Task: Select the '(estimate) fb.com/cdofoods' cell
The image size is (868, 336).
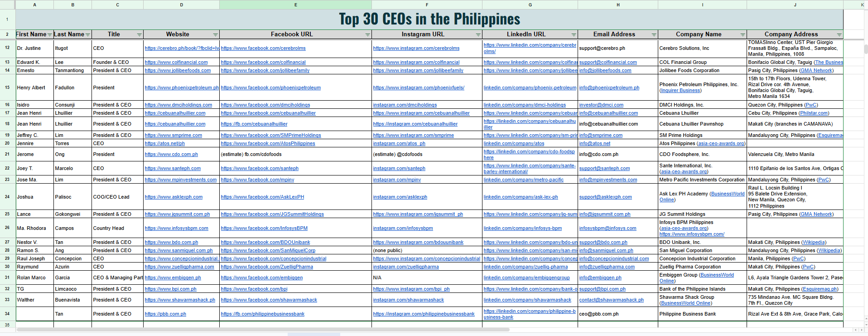Action: point(296,154)
